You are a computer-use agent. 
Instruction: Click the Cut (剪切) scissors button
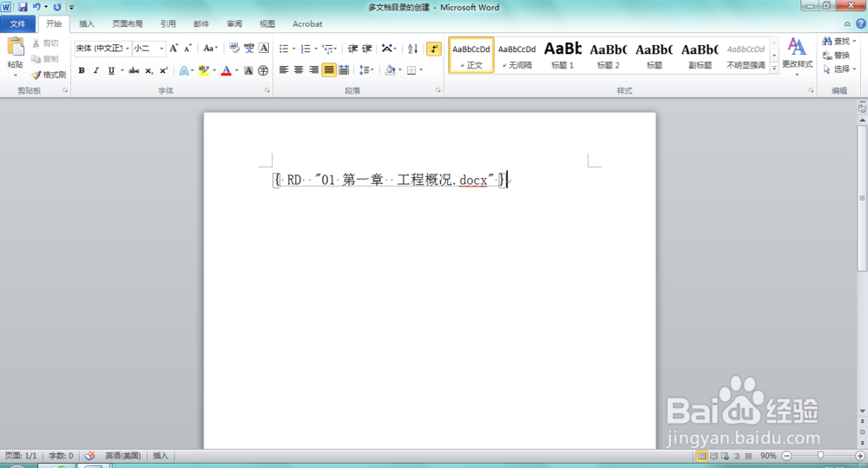[45, 43]
